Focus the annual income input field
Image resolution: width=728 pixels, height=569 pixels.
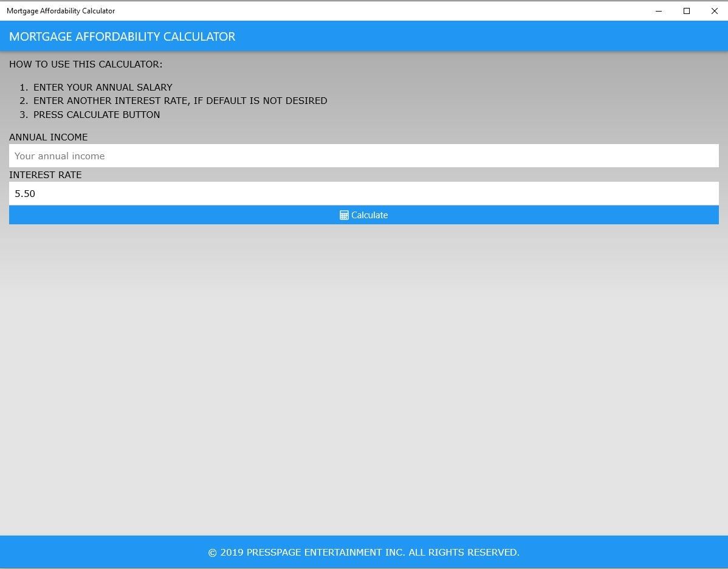click(x=364, y=156)
